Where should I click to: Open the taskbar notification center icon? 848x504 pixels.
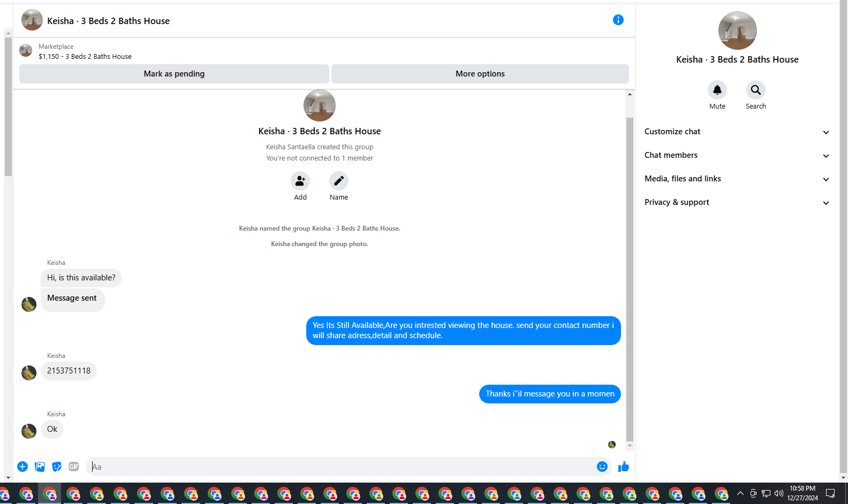tap(830, 493)
